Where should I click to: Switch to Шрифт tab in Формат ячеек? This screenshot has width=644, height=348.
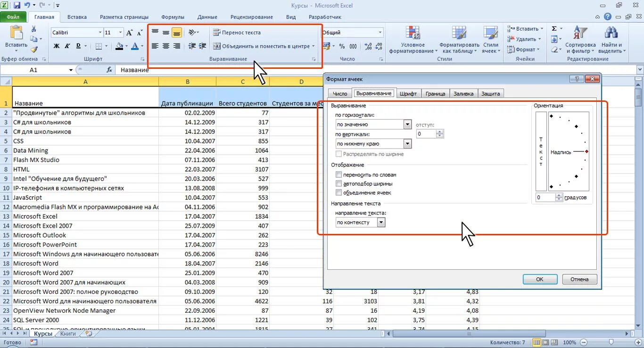408,93
